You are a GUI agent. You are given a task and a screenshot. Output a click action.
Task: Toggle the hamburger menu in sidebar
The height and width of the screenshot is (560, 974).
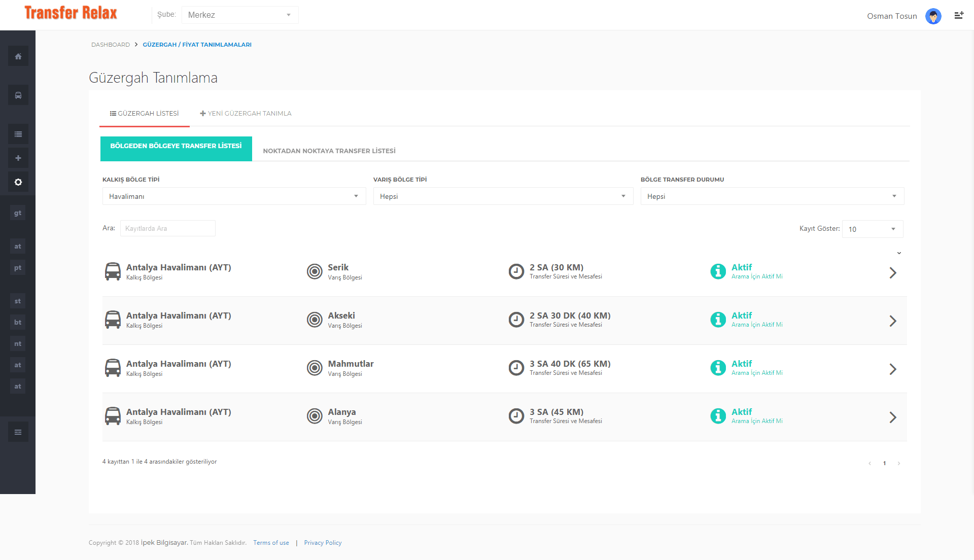pos(18,432)
